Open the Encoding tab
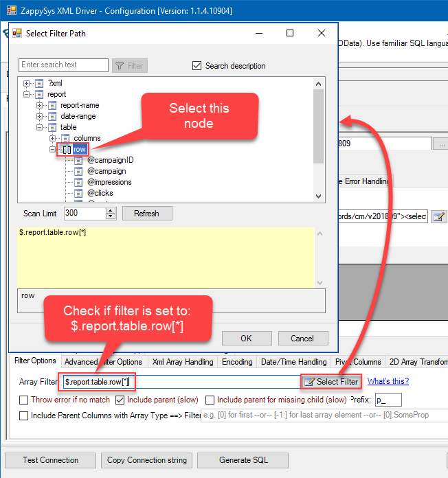This screenshot has height=478, width=448. click(237, 362)
